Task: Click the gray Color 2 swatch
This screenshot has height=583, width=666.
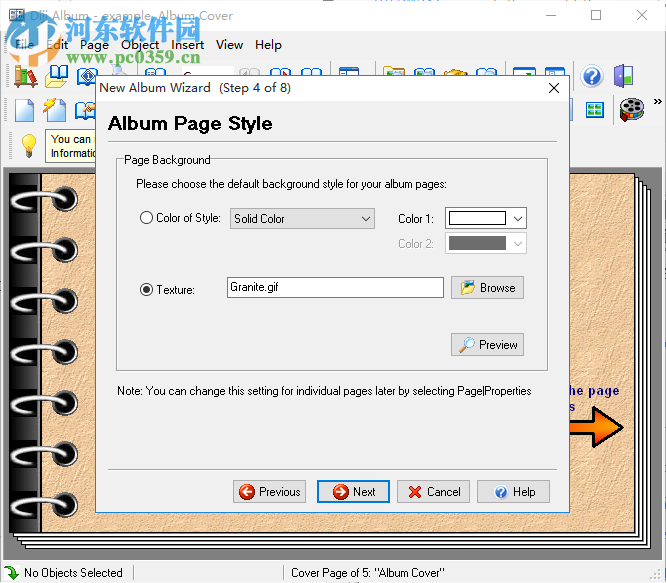Action: click(477, 243)
